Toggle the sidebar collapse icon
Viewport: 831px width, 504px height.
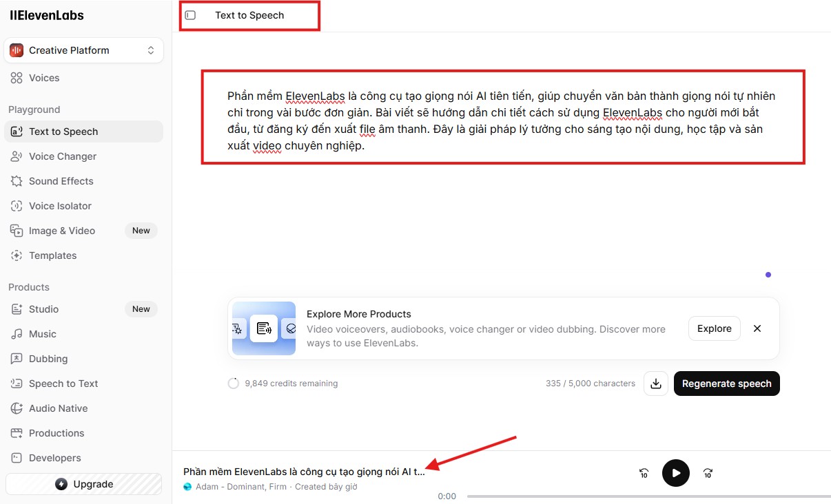pos(191,15)
